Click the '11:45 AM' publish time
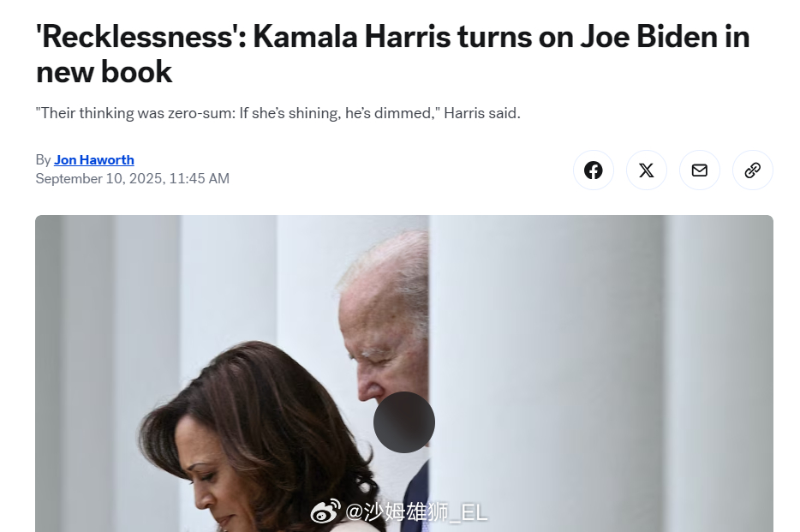The image size is (800, 532). [199, 178]
